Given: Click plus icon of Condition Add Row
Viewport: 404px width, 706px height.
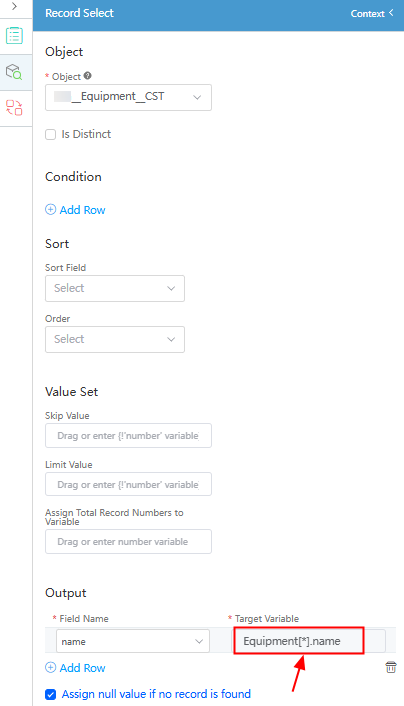Looking at the screenshot, I should pos(50,209).
